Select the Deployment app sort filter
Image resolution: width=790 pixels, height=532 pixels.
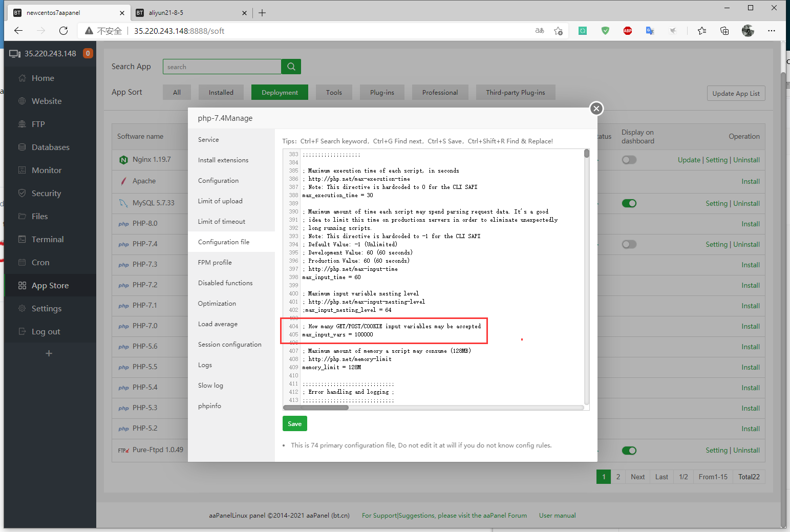point(280,92)
